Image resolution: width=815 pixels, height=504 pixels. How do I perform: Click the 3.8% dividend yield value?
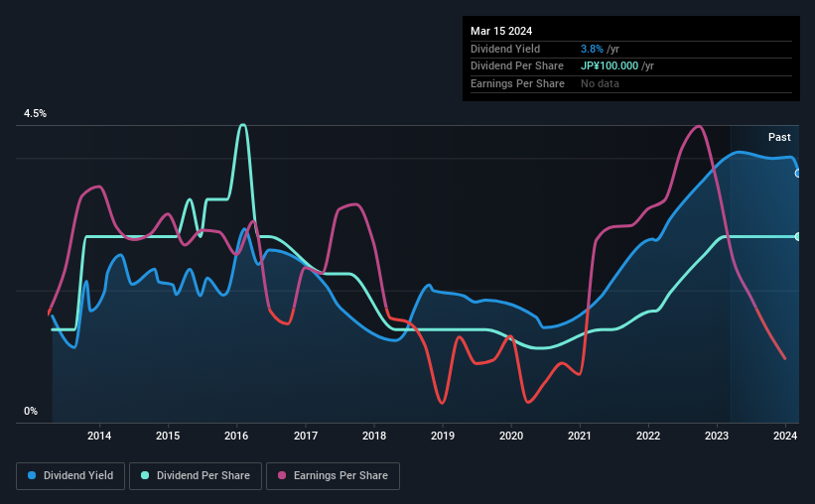[x=592, y=49]
